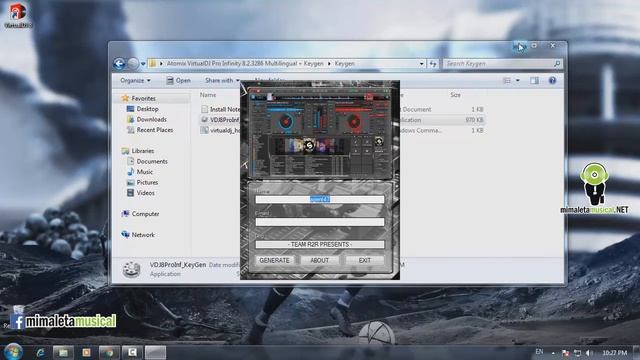Click ABOUT button in keygen
Viewport: 640px width, 360px height.
319,260
